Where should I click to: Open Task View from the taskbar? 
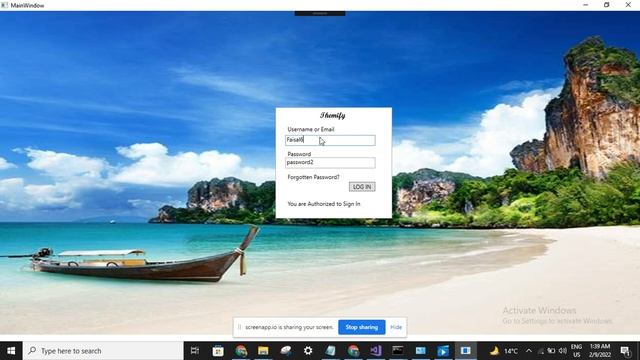(195, 351)
